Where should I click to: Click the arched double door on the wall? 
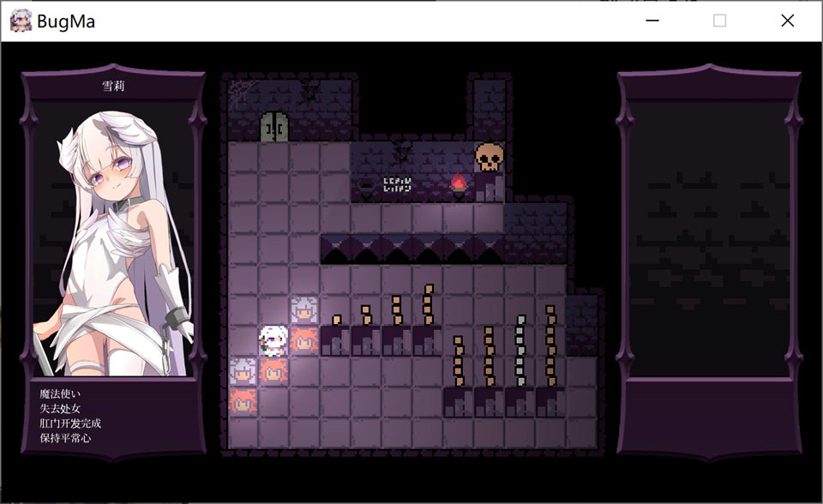coord(273,127)
